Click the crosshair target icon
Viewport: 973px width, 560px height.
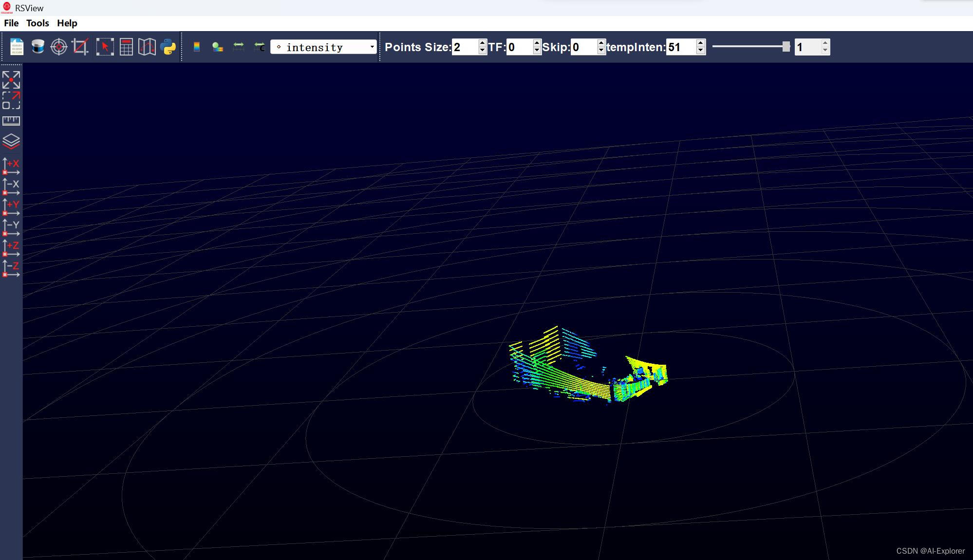pyautogui.click(x=59, y=47)
